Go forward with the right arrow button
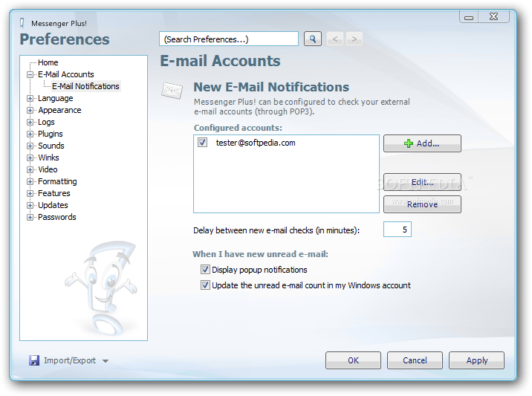 354,39
